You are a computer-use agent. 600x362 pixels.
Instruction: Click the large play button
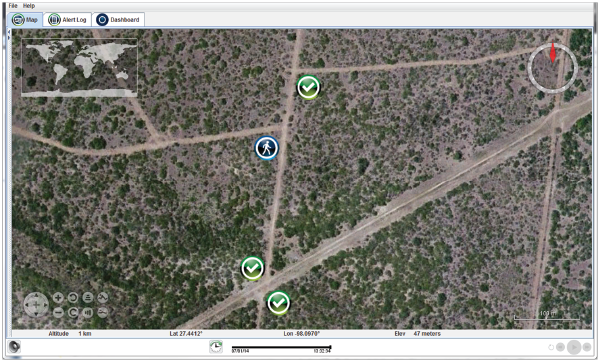coord(574,347)
